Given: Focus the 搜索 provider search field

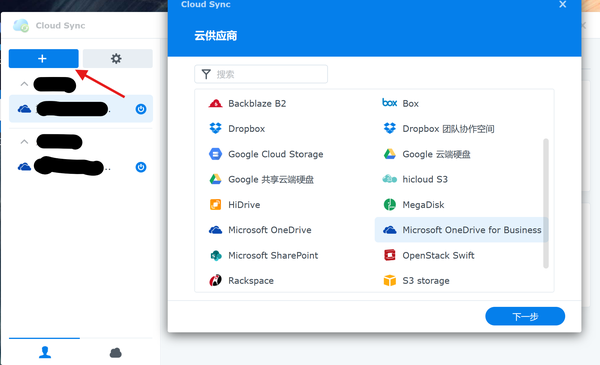Looking at the screenshot, I should point(261,74).
